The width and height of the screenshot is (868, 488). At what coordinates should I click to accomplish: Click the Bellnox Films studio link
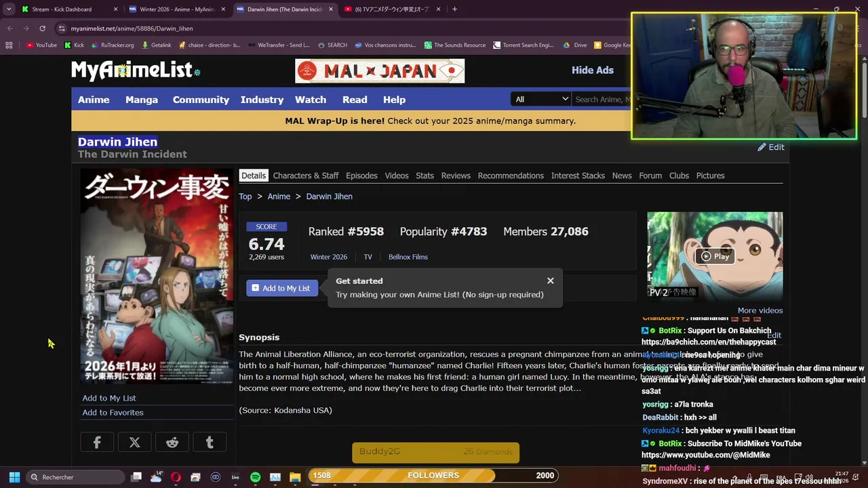tap(408, 257)
